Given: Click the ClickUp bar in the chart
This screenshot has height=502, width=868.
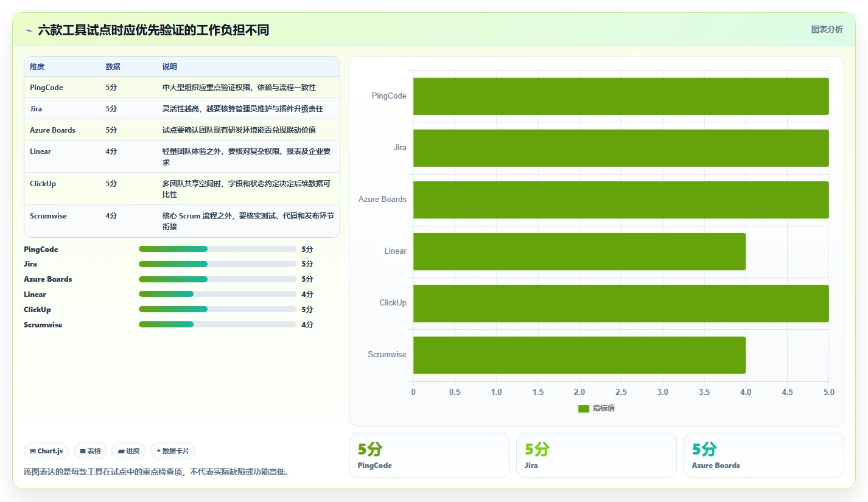Looking at the screenshot, I should (621, 303).
